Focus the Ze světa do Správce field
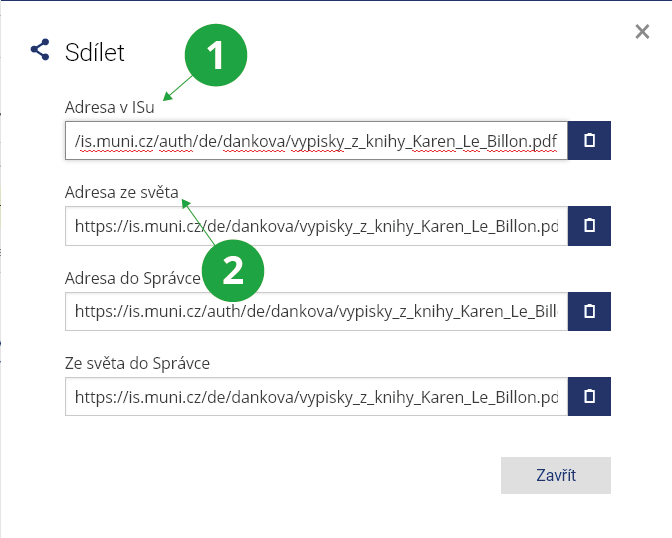This screenshot has width=672, height=538. tap(316, 396)
